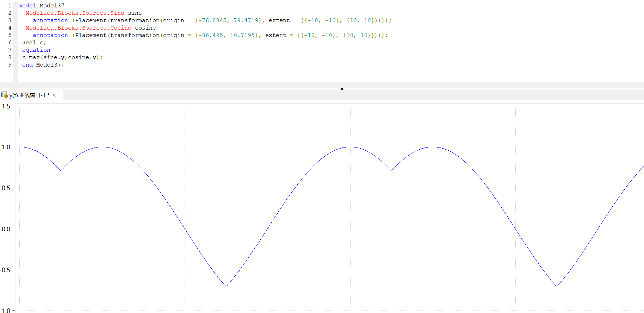Click the plot icon on the curve window tab
644x313 pixels.
pos(5,95)
